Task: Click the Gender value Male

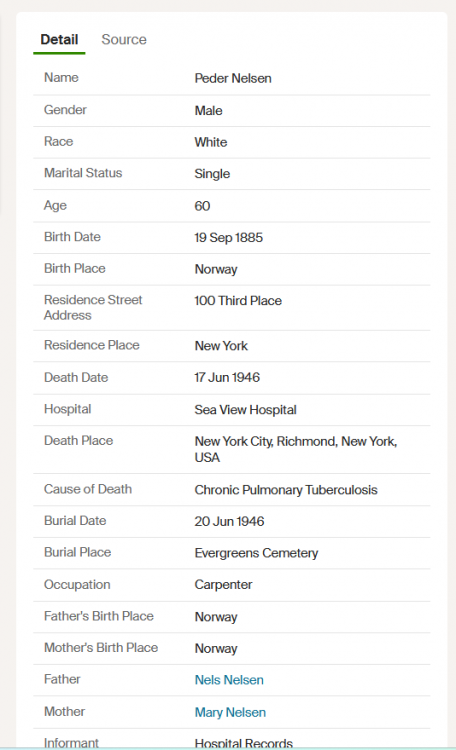Action: click(209, 110)
